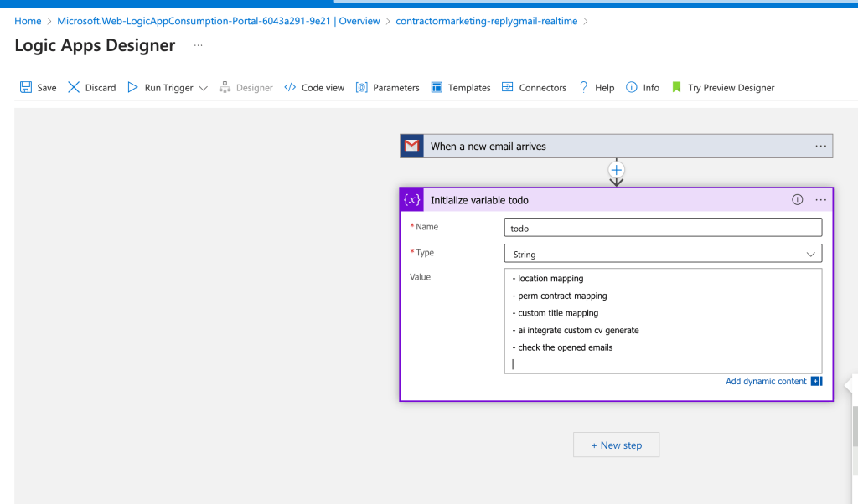The height and width of the screenshot is (504, 858).
Task: Open Templates from the toolbar
Action: 469,87
